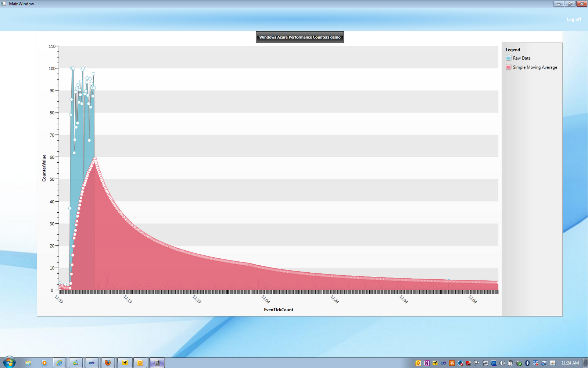Screen dimensions: 588x368
Task: Open the Visual Studio taskbar button
Action: pyautogui.click(x=92, y=363)
